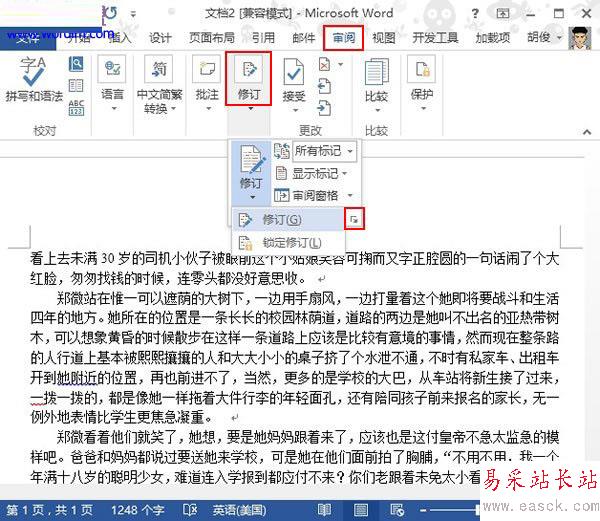This screenshot has height=521, width=600.
Task: Expand the 审阅窗格 reviewing pane dropdown arrow
Action: (350, 196)
